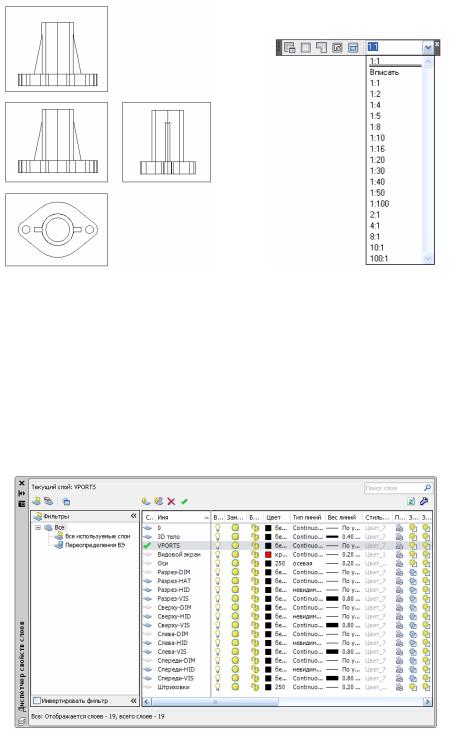The width and height of the screenshot is (451, 735).
Task: Click the plot printer icon of layer Разрез-VIS
Action: click(399, 599)
